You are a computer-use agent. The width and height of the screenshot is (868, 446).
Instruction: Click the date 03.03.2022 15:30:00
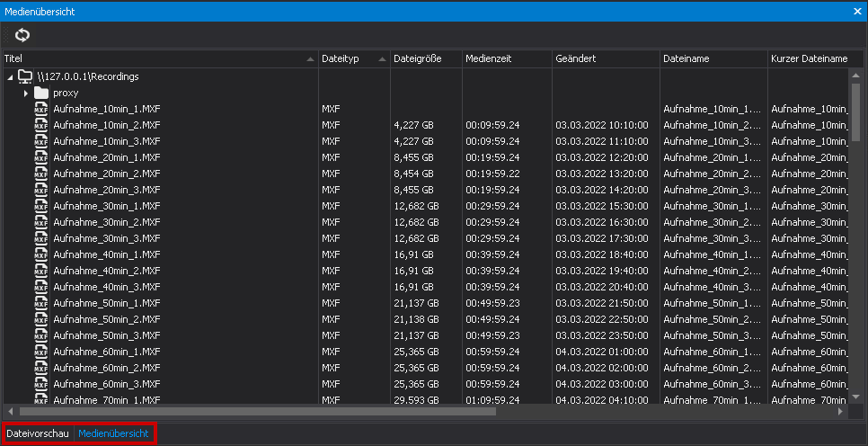pyautogui.click(x=602, y=206)
